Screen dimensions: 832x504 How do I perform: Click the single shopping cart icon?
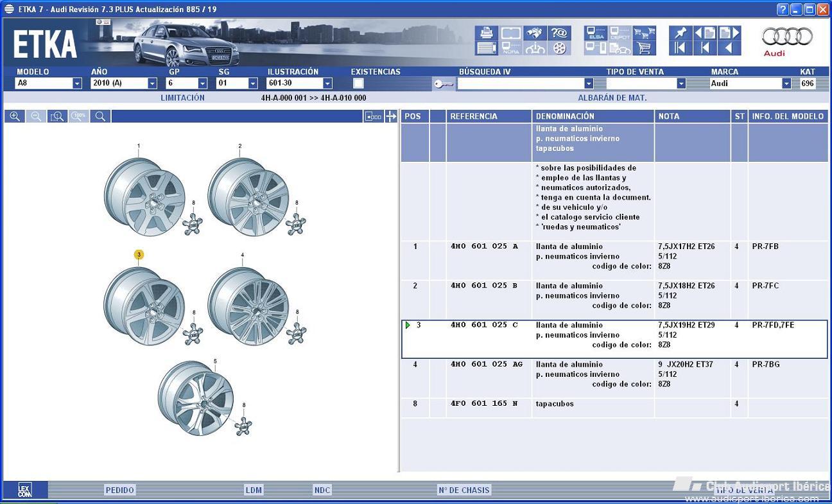pyautogui.click(x=644, y=48)
